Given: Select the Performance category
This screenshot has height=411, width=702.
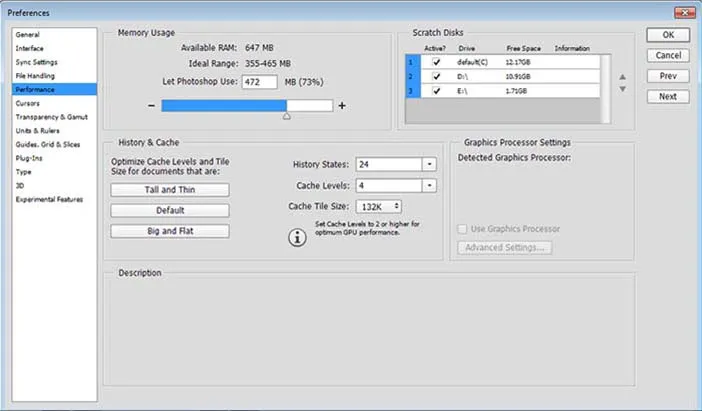Looking at the screenshot, I should click(54, 90).
